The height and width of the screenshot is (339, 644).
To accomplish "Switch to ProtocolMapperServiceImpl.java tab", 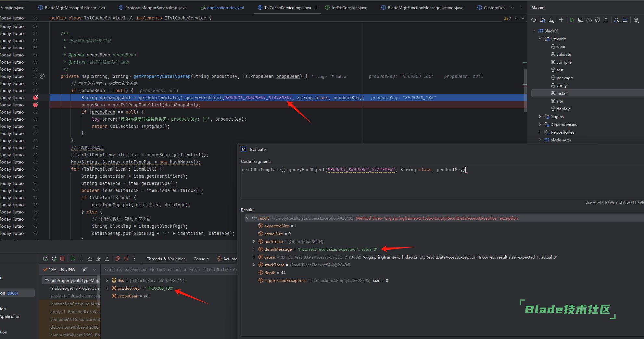I will (x=153, y=7).
